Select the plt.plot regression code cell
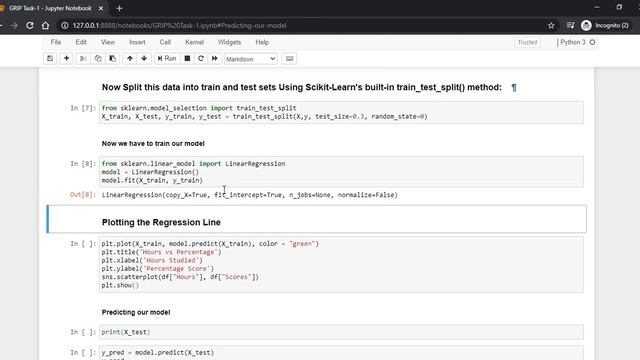 point(341,264)
